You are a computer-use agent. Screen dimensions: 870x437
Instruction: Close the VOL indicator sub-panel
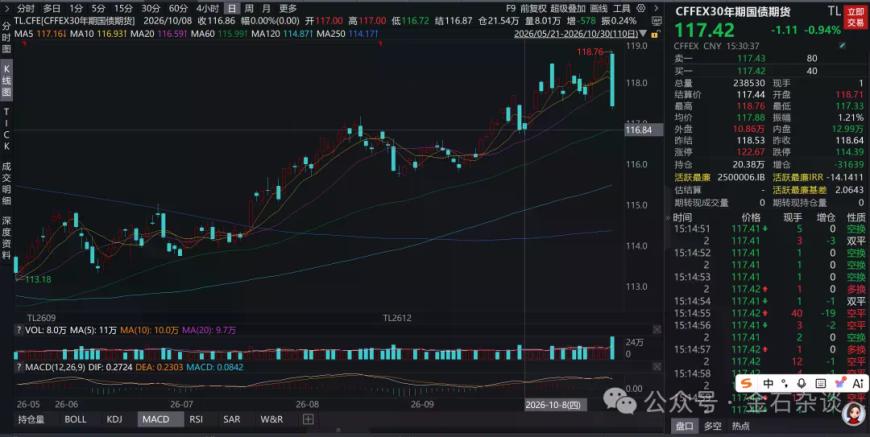657,330
